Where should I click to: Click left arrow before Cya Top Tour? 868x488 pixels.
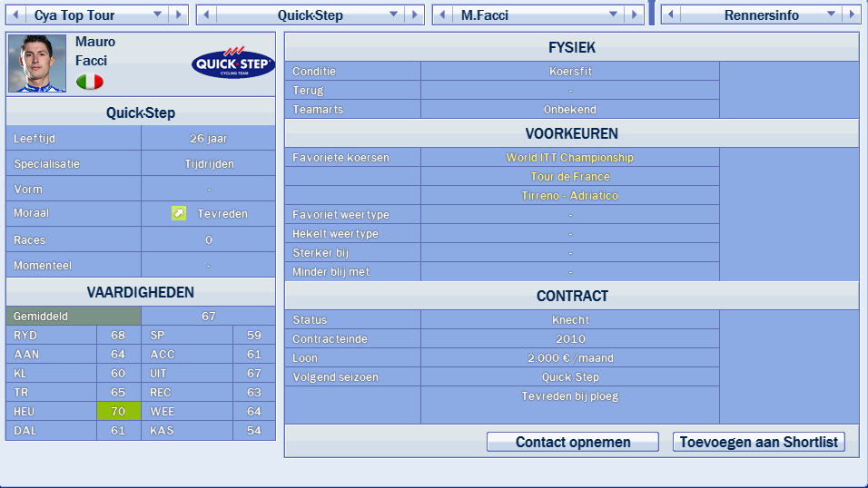[x=15, y=15]
